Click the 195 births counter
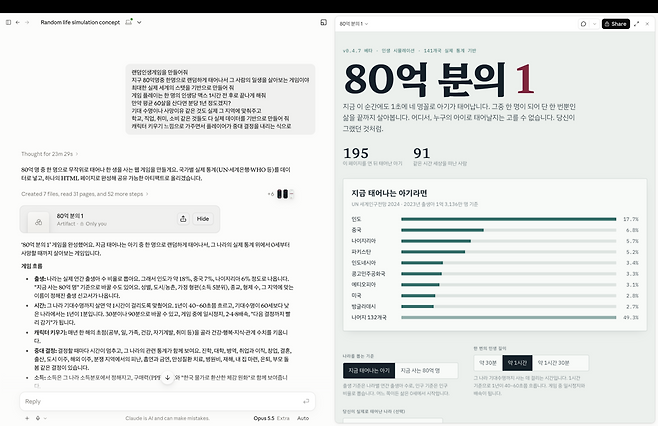658x426 pixels. tap(356, 153)
